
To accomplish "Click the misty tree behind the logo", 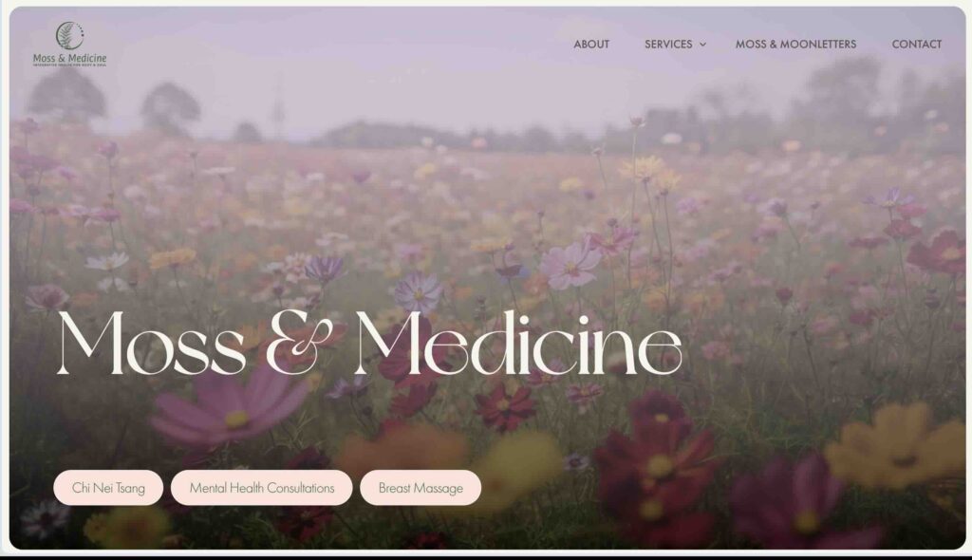I will pos(67,93).
